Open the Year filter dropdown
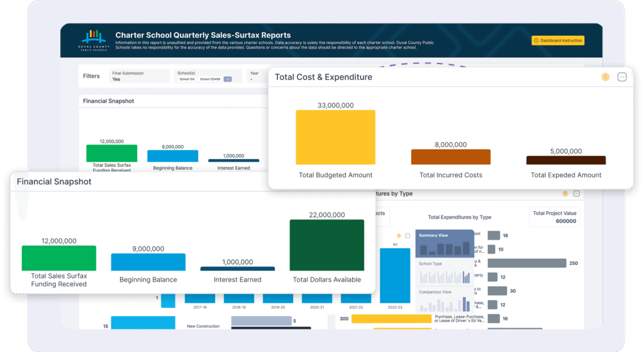The width and height of the screenshot is (644, 352). [257, 76]
